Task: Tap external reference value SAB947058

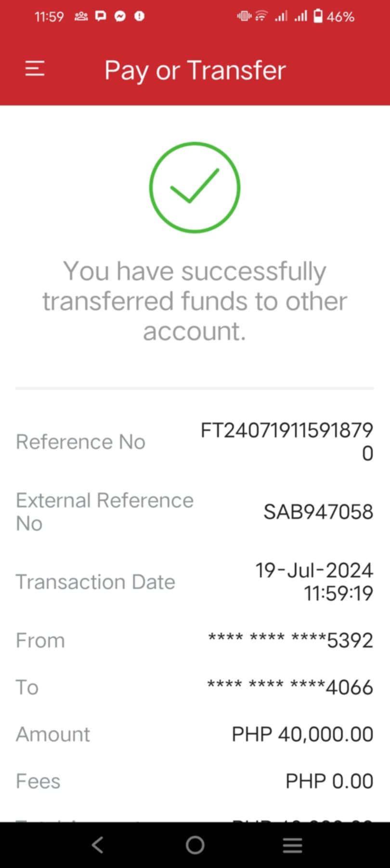Action: point(318,512)
